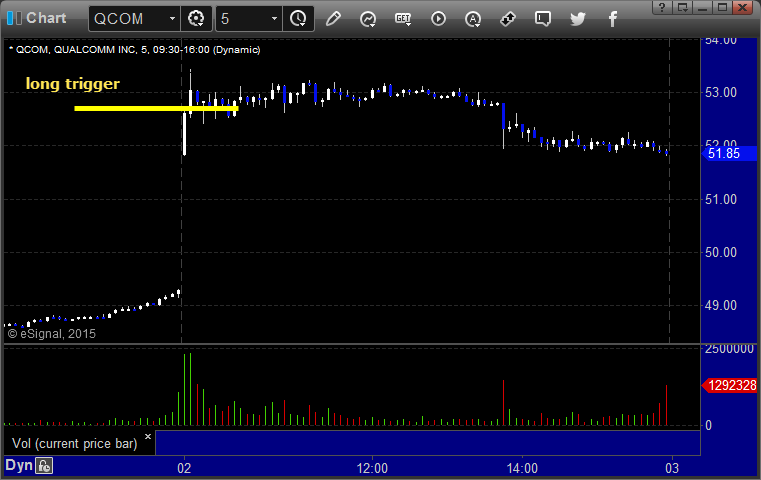
Task: Share chart via Twitter bird icon
Action: coord(578,19)
